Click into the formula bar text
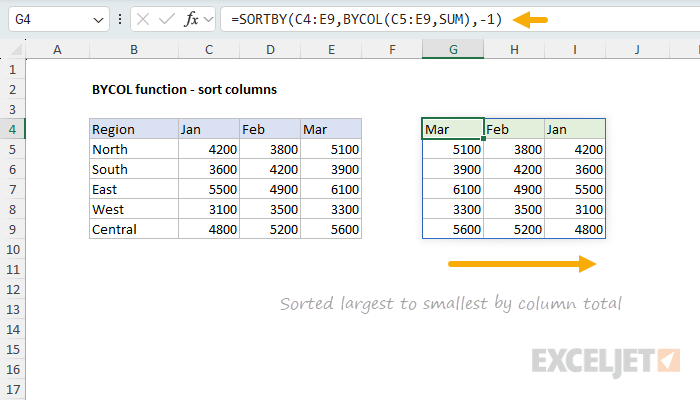This screenshot has height=400, width=700. point(367,20)
